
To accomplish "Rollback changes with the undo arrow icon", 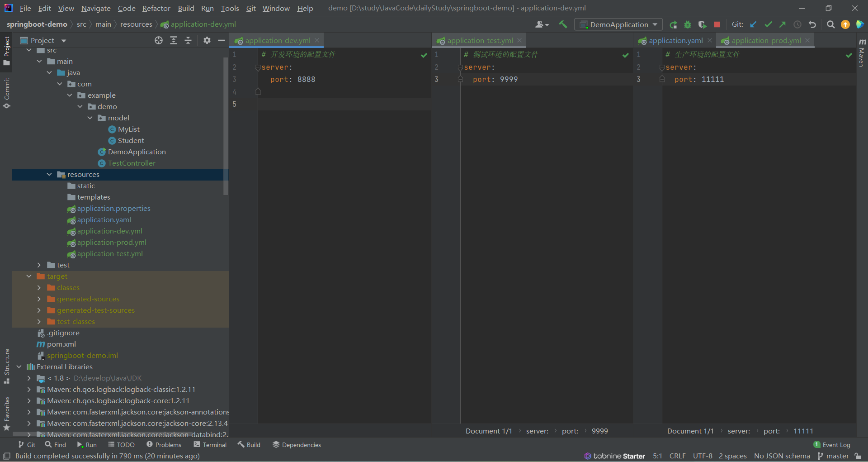I will point(812,24).
